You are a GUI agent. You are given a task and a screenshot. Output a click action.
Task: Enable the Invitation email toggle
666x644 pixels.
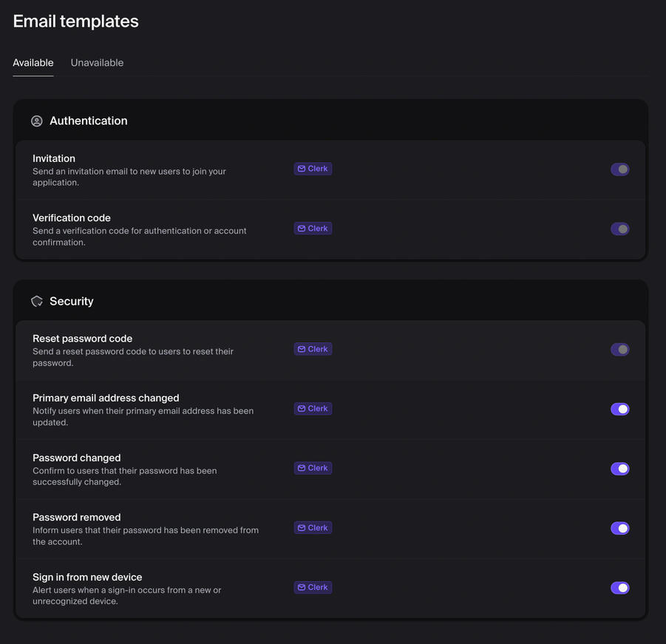tap(619, 169)
